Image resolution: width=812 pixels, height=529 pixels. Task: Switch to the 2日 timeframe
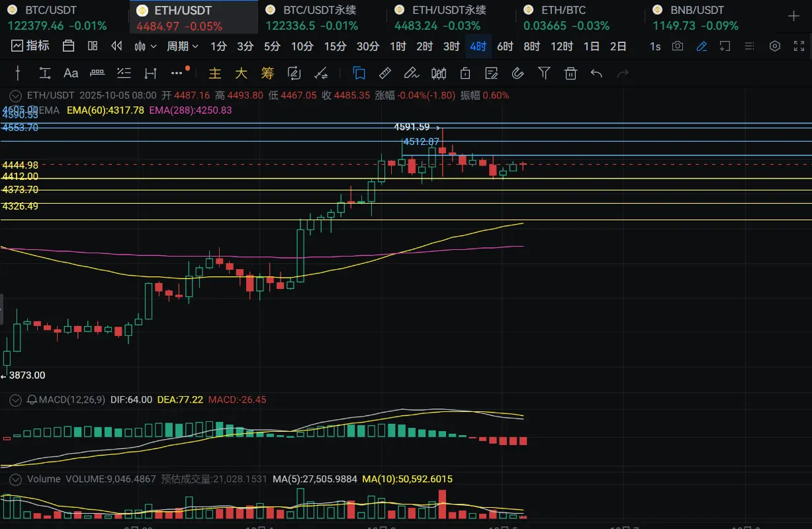point(618,46)
